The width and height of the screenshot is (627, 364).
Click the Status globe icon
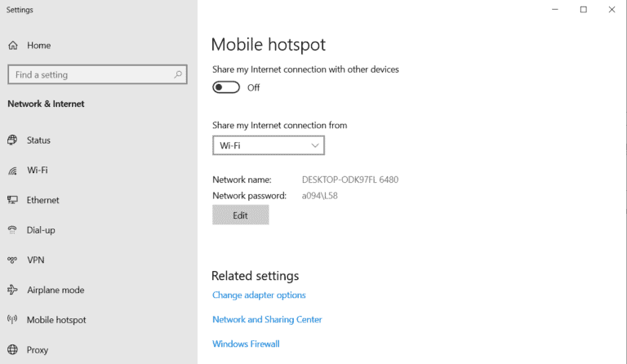tap(12, 140)
